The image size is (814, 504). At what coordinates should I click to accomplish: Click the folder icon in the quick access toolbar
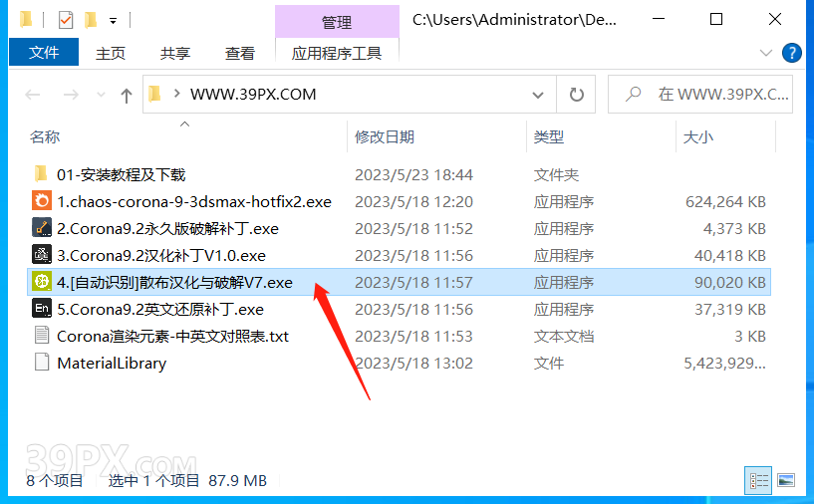[x=26, y=20]
